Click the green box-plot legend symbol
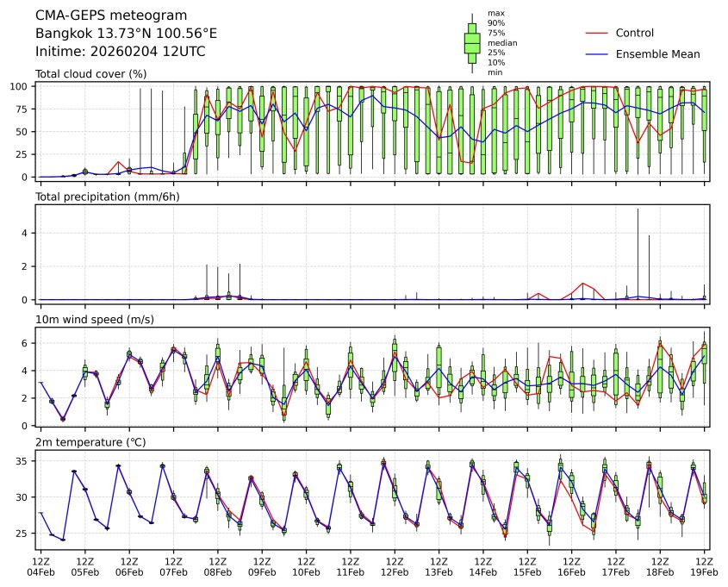 472,43
